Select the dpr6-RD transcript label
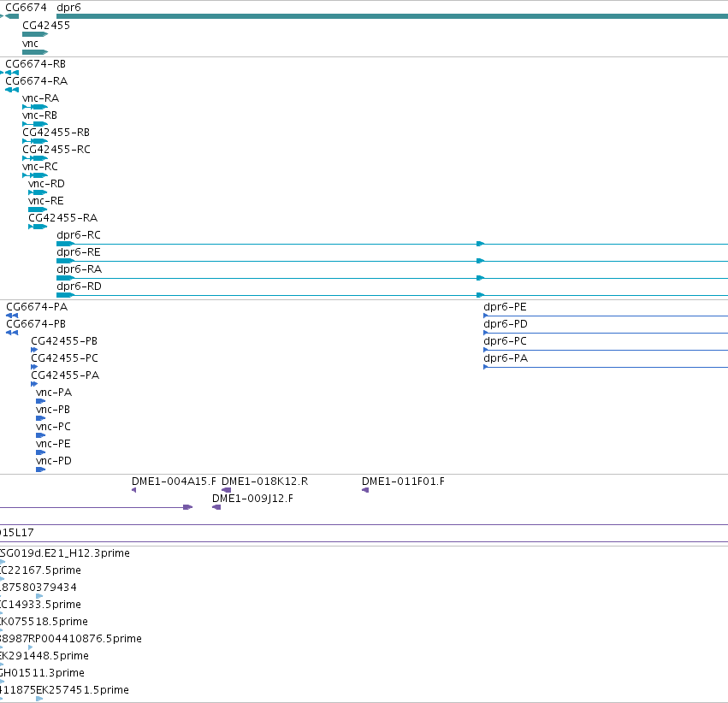 point(79,287)
